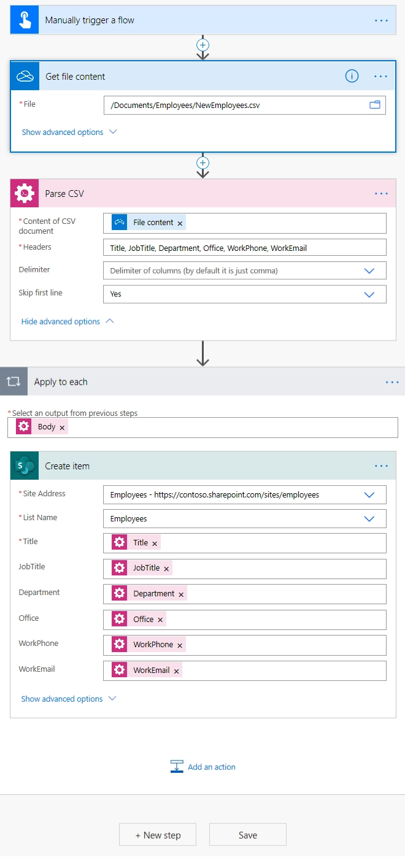Click the Add an action link

tap(212, 767)
